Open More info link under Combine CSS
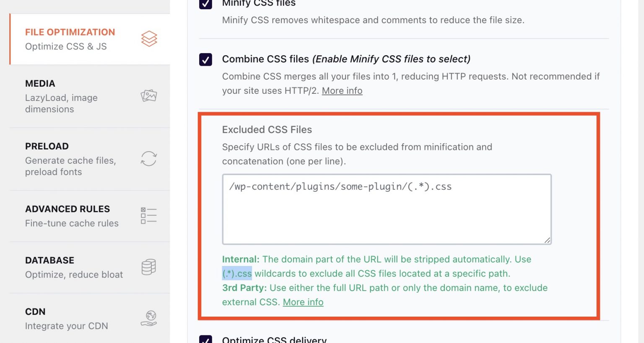This screenshot has width=644, height=343. click(x=342, y=91)
